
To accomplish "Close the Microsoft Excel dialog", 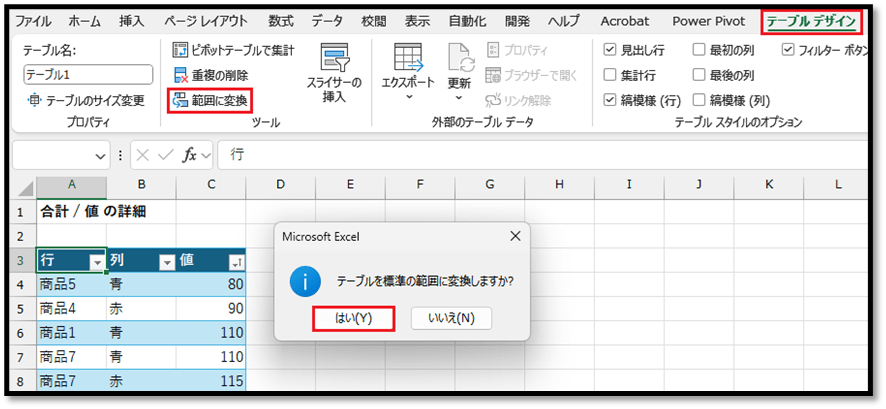I will [x=515, y=236].
